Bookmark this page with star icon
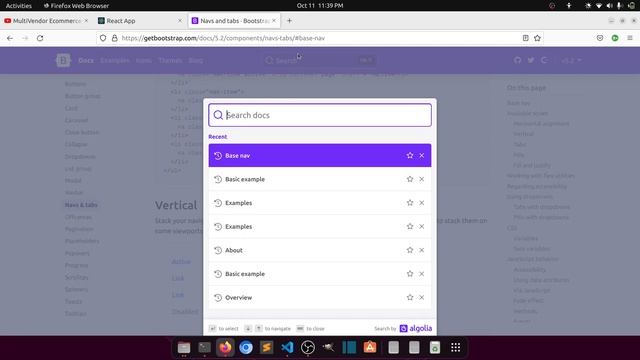This screenshot has height=360, width=640. pos(537,38)
